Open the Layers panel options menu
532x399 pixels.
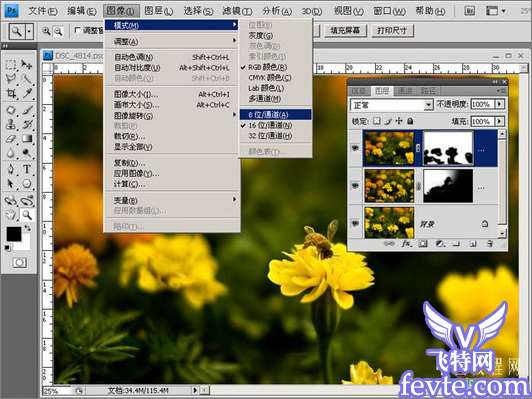[x=500, y=91]
